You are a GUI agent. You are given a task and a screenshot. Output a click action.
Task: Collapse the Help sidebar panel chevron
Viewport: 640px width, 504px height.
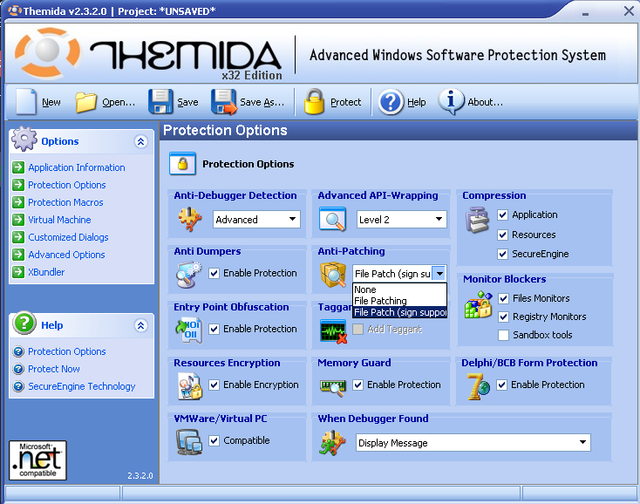click(141, 326)
